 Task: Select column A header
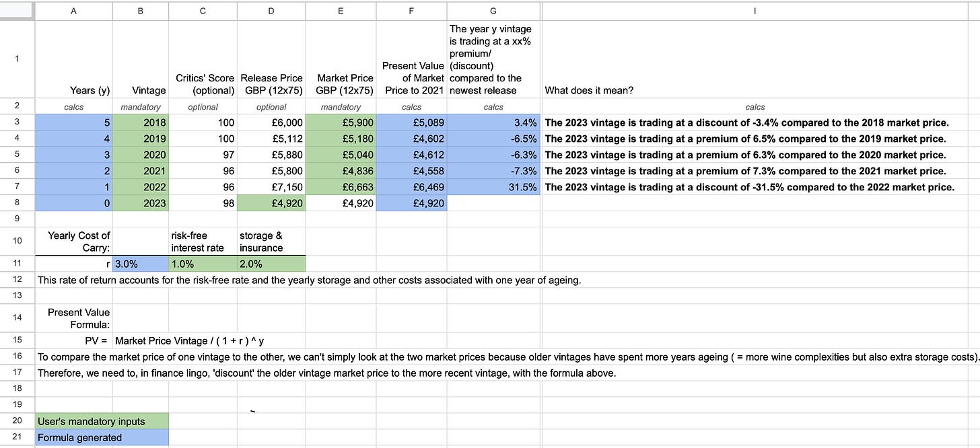coord(73,11)
